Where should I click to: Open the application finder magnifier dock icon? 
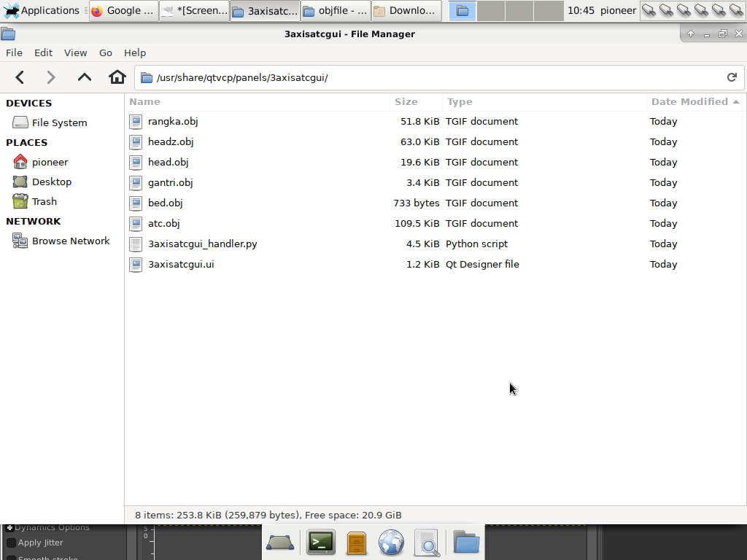[427, 542]
